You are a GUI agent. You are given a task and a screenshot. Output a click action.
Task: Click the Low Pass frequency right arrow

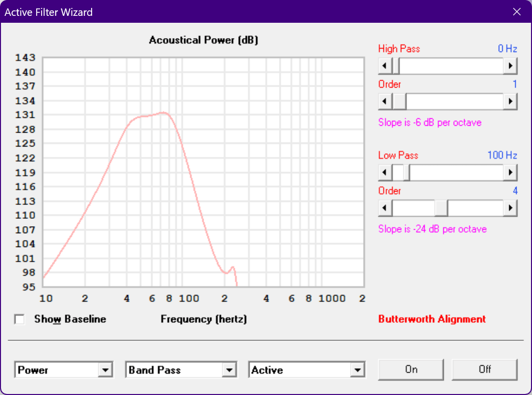point(510,173)
